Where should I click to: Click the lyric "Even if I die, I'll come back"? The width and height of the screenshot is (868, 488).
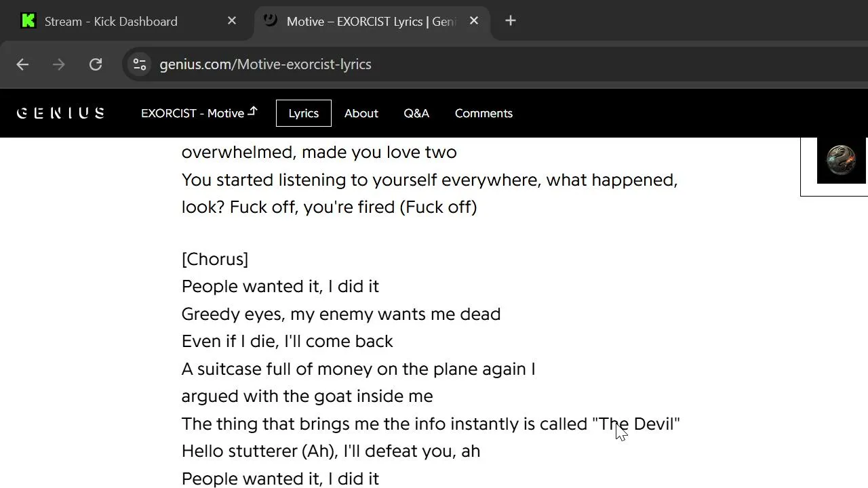[287, 341]
